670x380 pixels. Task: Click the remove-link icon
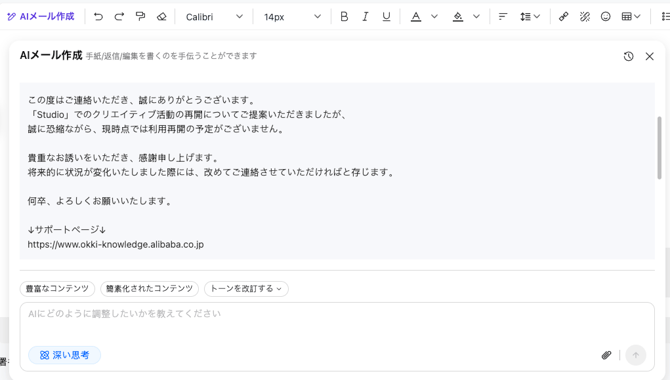tap(585, 17)
